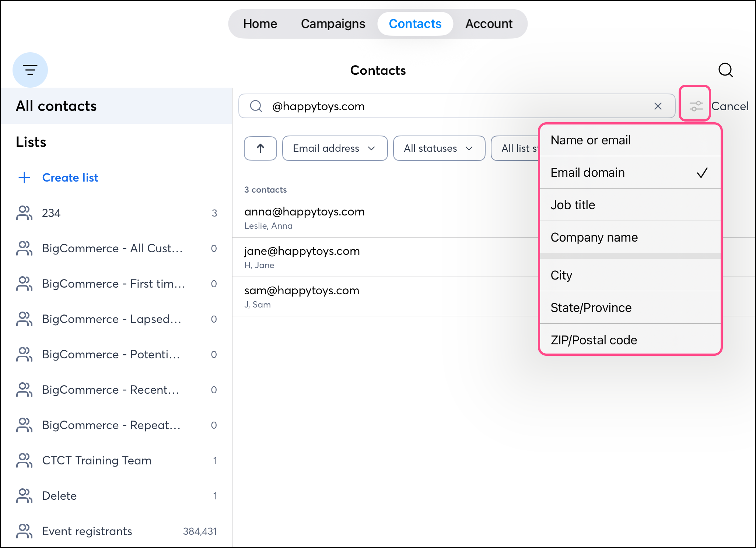This screenshot has width=756, height=548.
Task: Click the group icon beside list 234
Action: 24,213
